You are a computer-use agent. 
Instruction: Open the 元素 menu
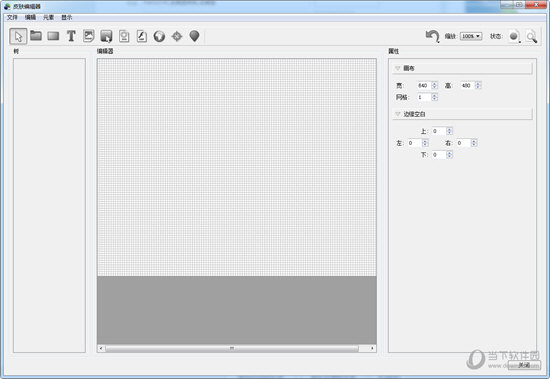coord(48,17)
